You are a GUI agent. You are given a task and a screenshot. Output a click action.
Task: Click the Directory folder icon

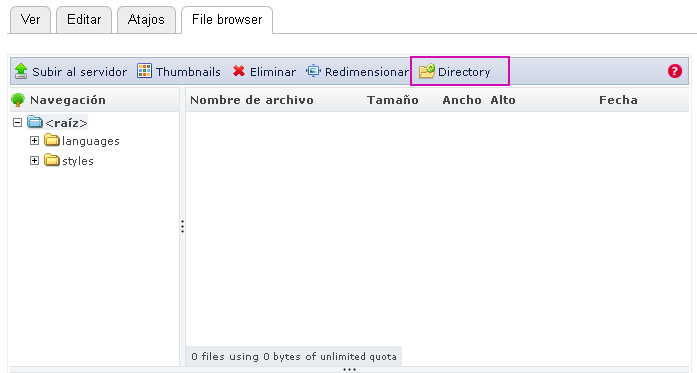click(x=427, y=71)
